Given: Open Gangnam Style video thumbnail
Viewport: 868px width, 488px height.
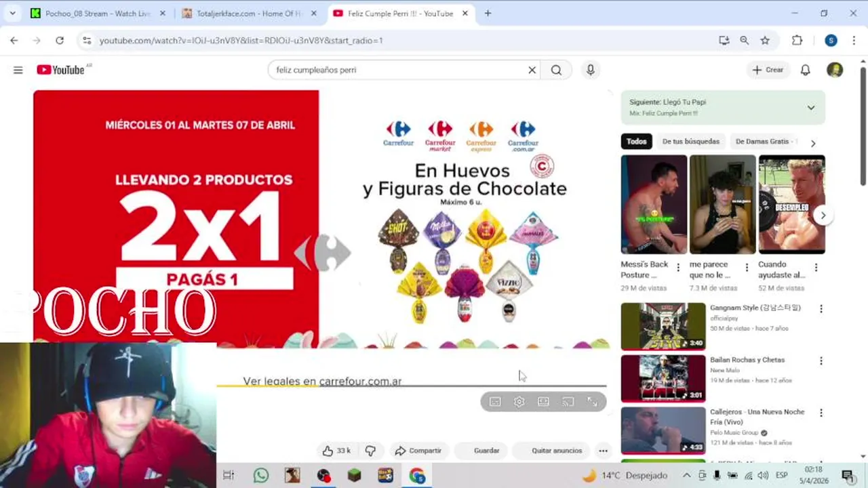Looking at the screenshot, I should point(663,327).
